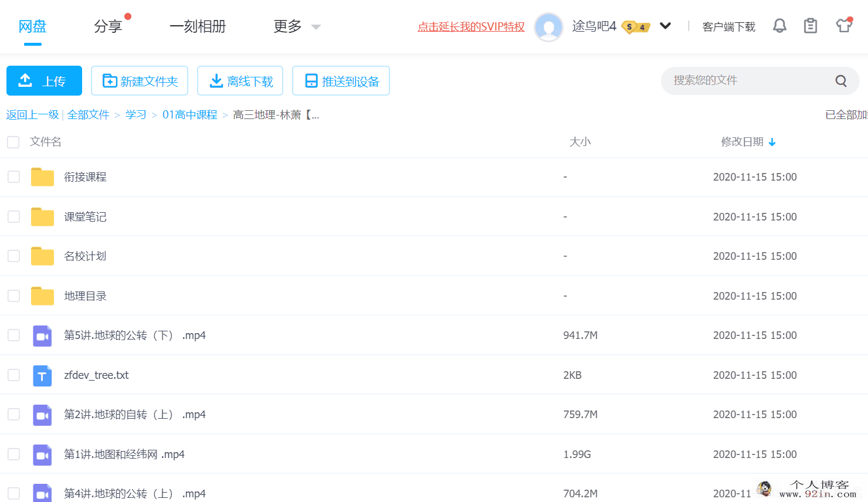Expand the account chevron dropdown

pos(665,26)
